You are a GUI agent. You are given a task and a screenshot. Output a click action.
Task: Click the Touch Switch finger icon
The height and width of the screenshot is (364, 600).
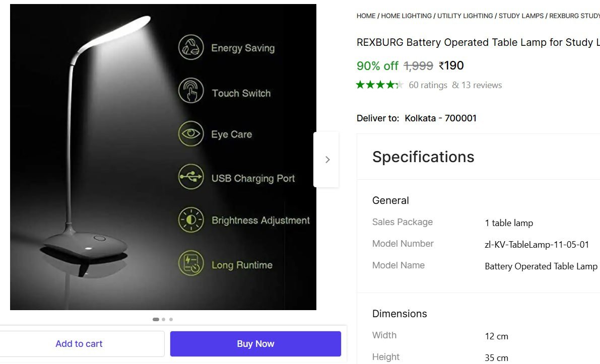191,91
